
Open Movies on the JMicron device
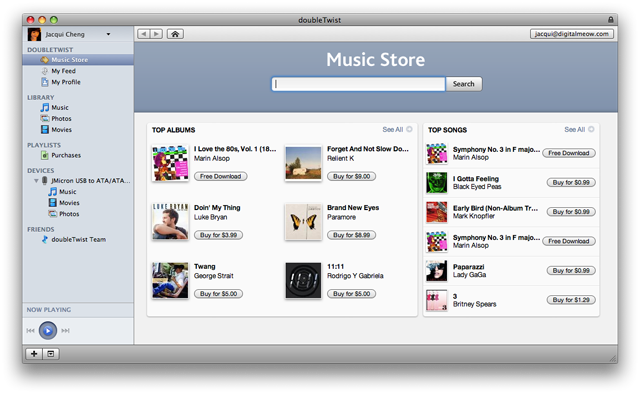click(69, 203)
